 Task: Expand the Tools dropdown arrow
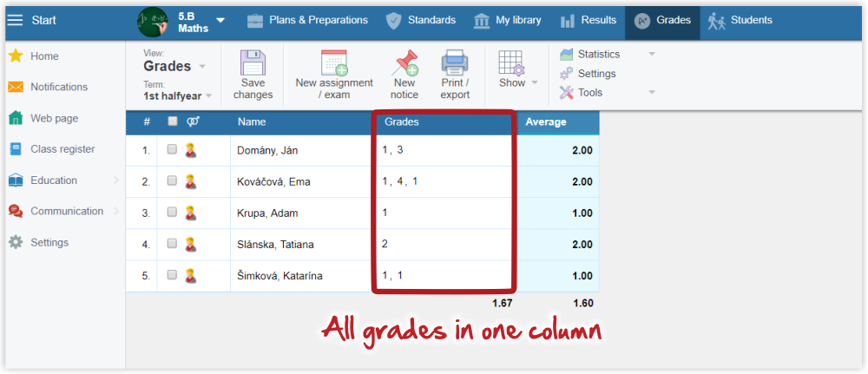pos(652,92)
